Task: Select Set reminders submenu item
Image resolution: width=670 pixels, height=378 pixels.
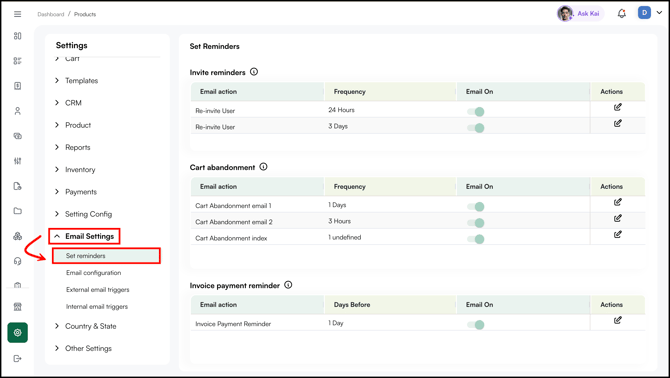Action: coord(106,256)
